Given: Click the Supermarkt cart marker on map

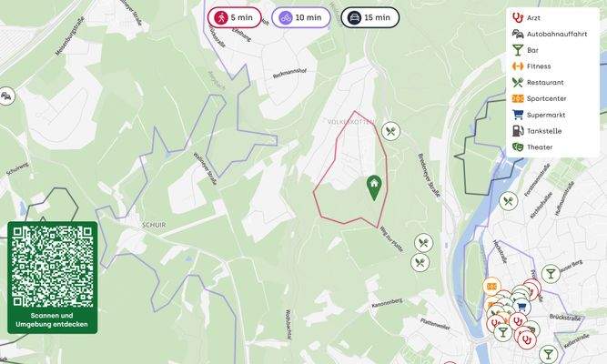Looking at the screenshot, I should pos(521,307).
